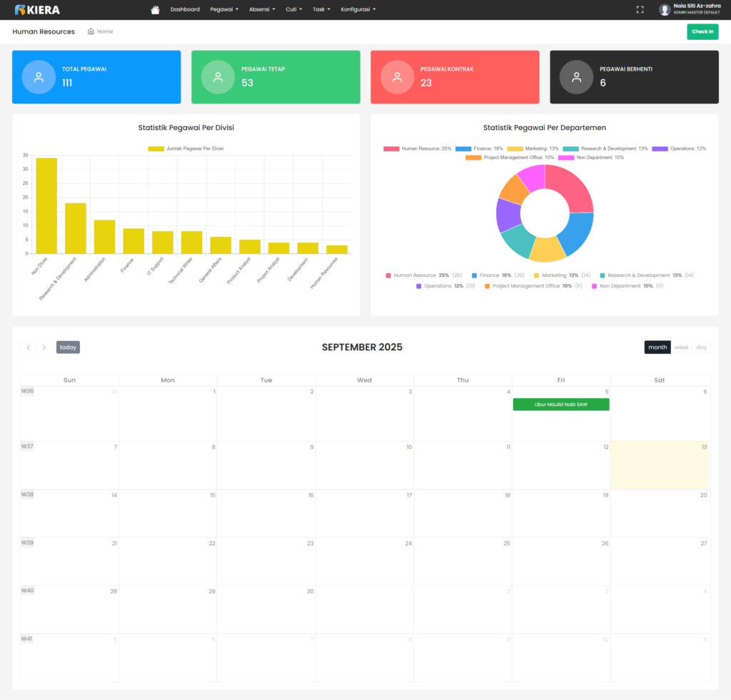Toggle fullscreen mode icon
Viewport: 731px width, 700px height.
click(x=640, y=10)
